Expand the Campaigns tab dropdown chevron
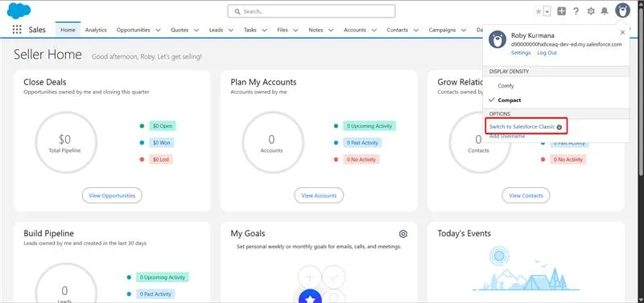Screen dimensions: 644x303 click(x=464, y=30)
